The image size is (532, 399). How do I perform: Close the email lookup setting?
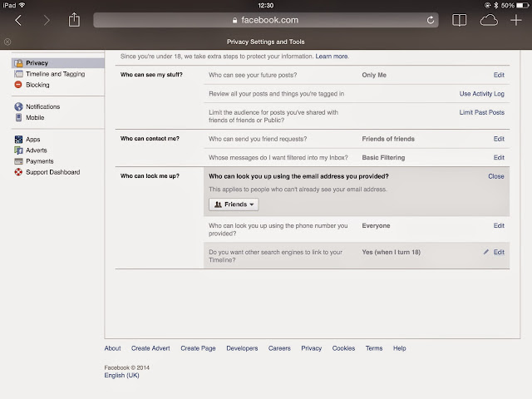[x=496, y=176]
